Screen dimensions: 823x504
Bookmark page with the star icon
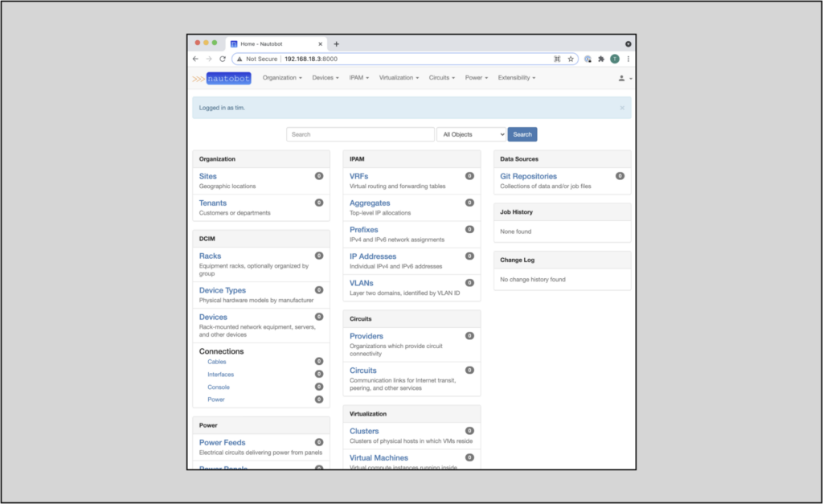pos(571,59)
